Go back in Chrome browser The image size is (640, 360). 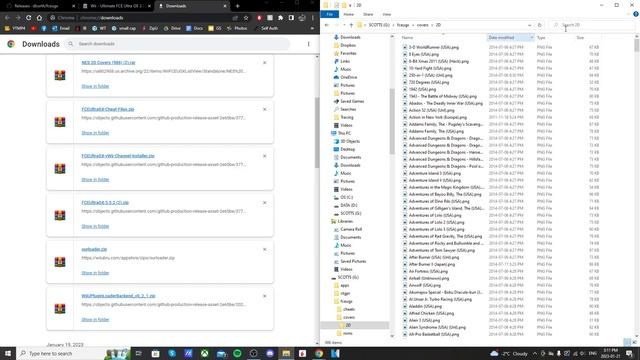(7, 18)
